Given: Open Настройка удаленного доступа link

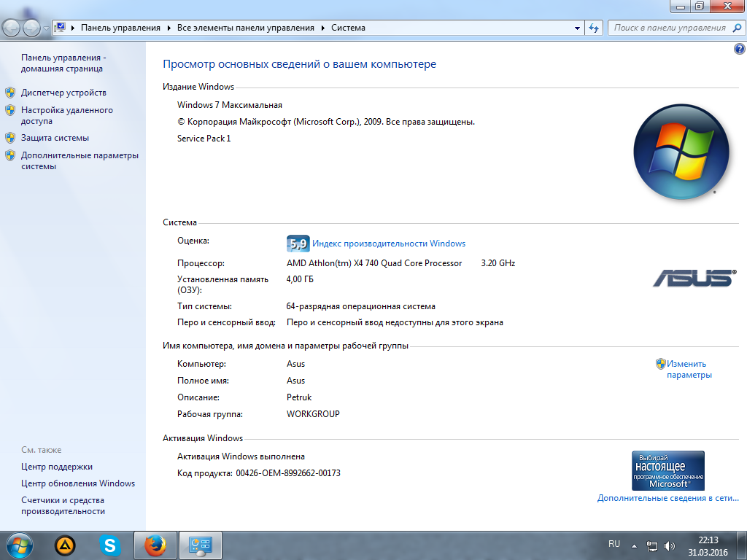Looking at the screenshot, I should click(x=66, y=115).
